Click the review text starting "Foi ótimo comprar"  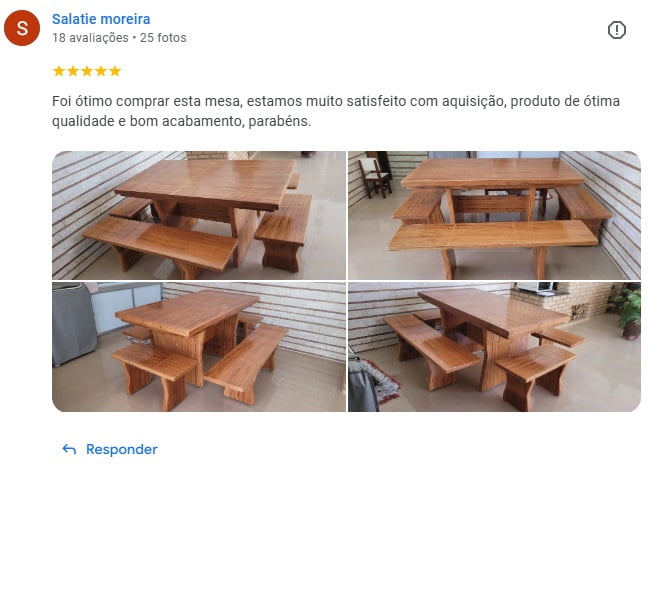pyautogui.click(x=336, y=111)
